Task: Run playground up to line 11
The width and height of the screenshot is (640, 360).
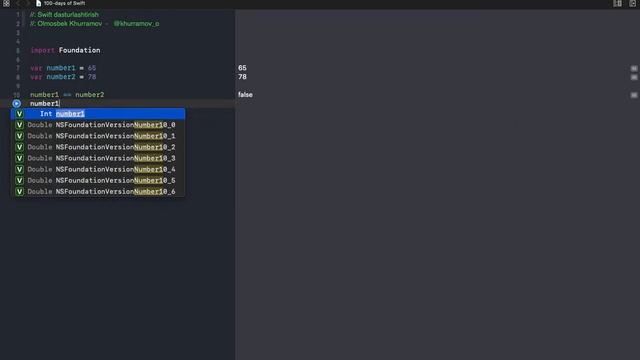Action: (x=16, y=104)
